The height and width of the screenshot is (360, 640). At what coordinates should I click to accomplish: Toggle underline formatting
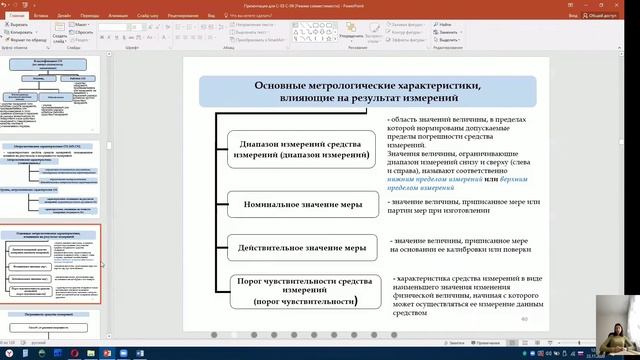click(x=116, y=37)
